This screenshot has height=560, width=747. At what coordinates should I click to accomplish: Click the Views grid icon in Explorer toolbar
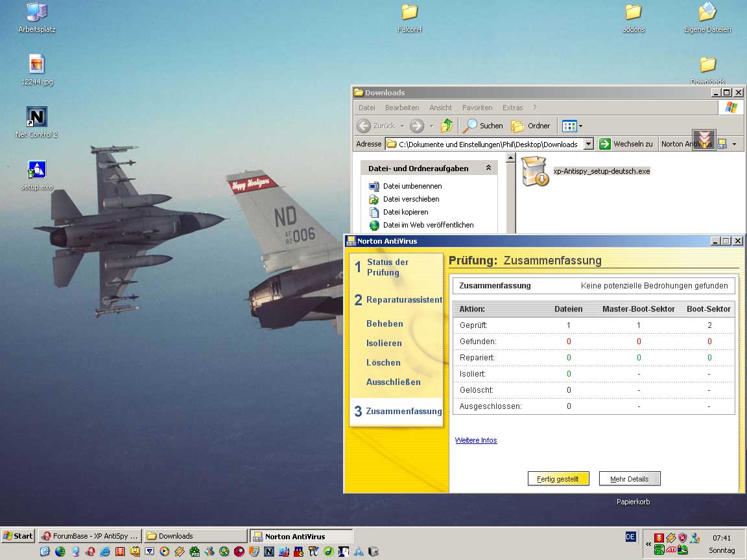click(x=569, y=126)
